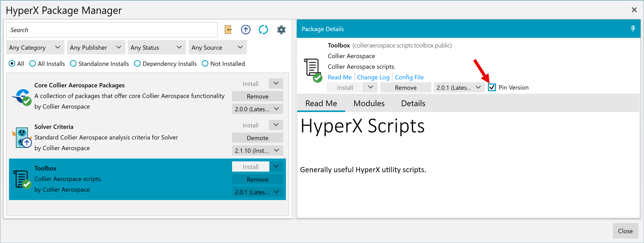Expand Install options for Core Collier Aerospace Packages
The width and height of the screenshot is (644, 243).
276,83
